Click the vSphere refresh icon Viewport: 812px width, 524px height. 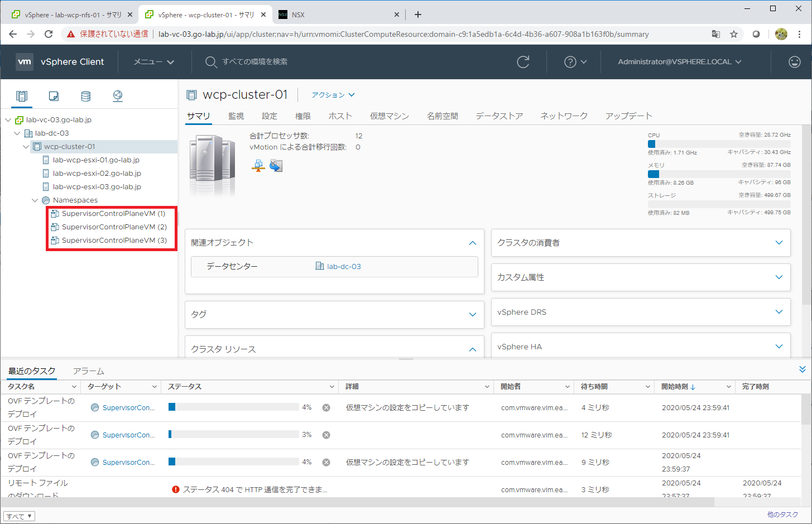pyautogui.click(x=523, y=62)
